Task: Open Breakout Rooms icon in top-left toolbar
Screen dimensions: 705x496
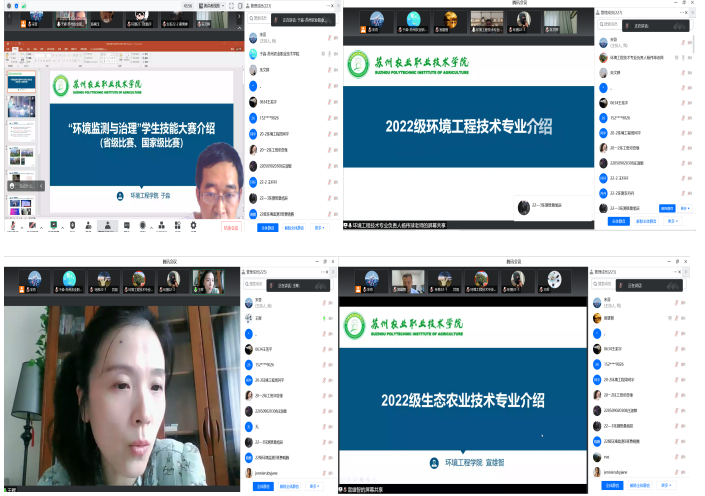Action: coord(161,225)
